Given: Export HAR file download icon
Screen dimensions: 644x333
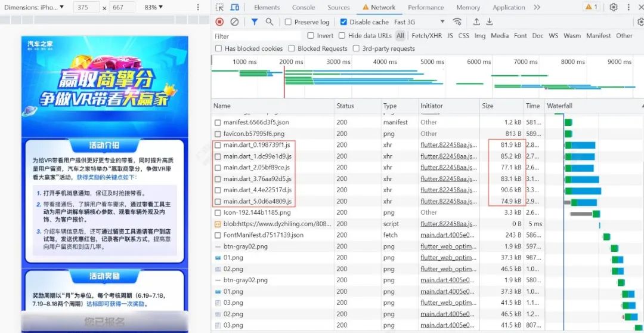Looking at the screenshot, I should (x=490, y=22).
